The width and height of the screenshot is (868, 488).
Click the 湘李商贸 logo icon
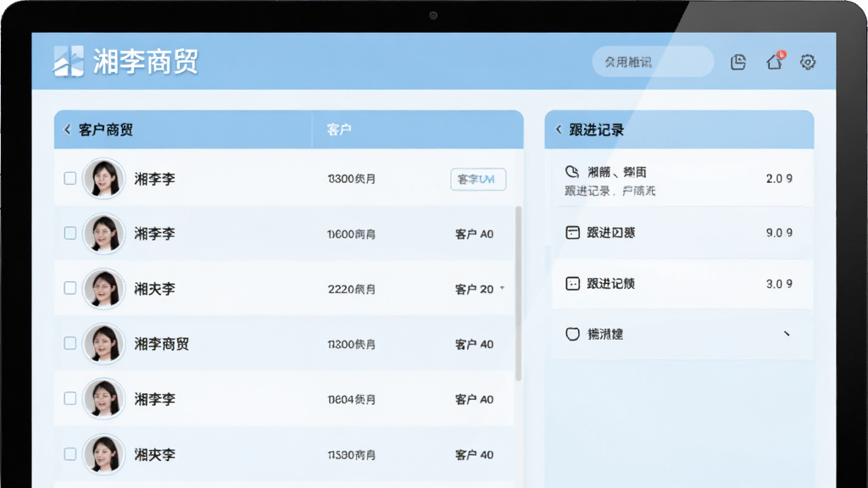pyautogui.click(x=68, y=61)
